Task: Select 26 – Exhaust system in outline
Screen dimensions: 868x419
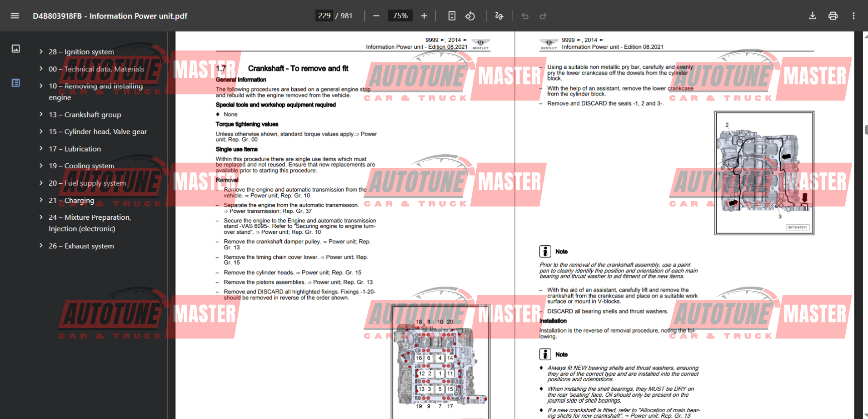Action: coord(81,246)
